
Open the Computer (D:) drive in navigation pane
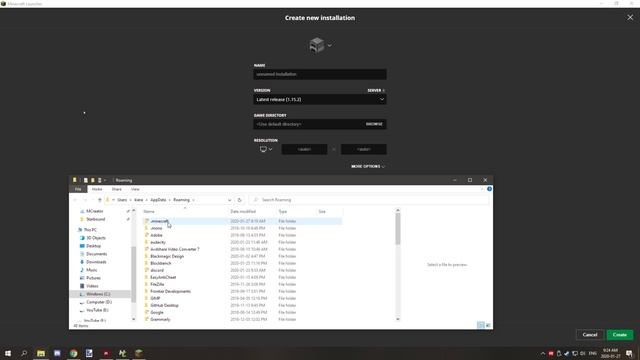tap(99, 302)
